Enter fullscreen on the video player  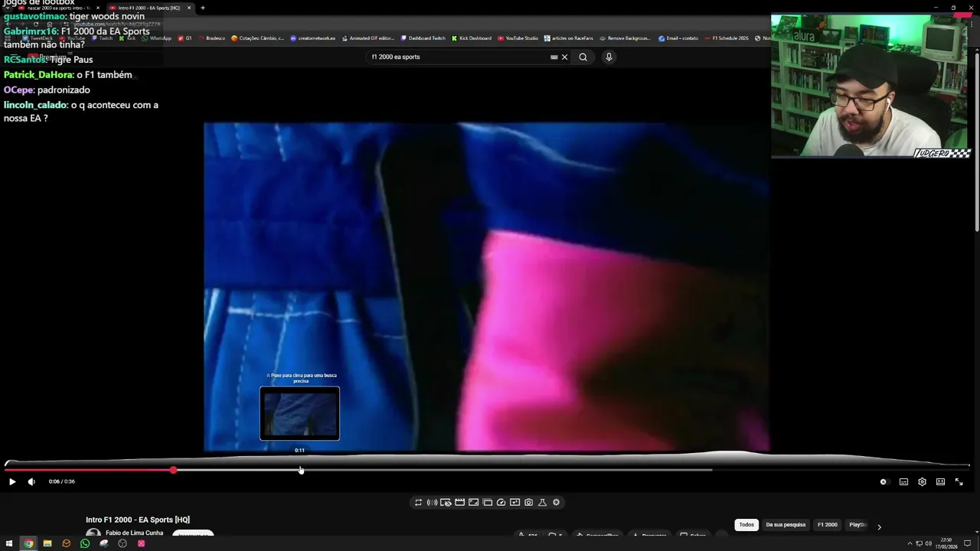(x=959, y=481)
